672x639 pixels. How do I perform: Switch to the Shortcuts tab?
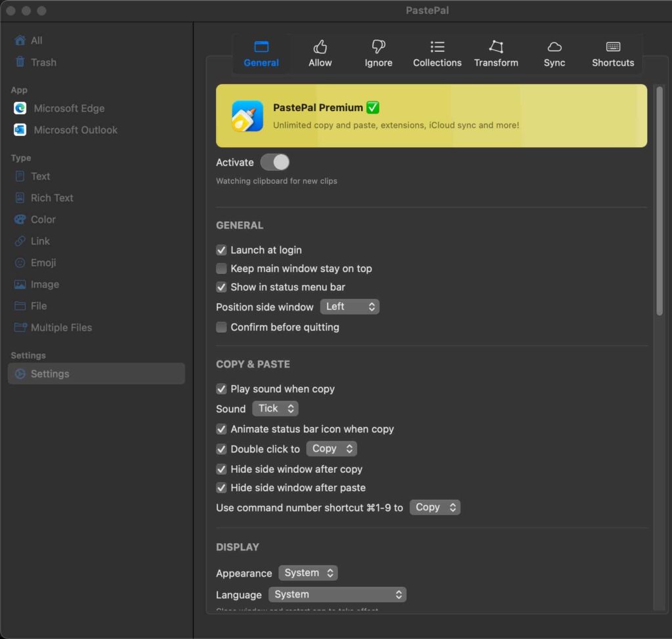coord(613,54)
